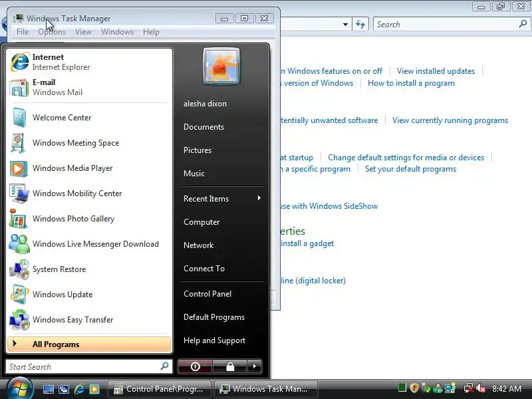This screenshot has height=399, width=532.
Task: Click the taskbar clock 8:42 AM
Action: pos(507,389)
